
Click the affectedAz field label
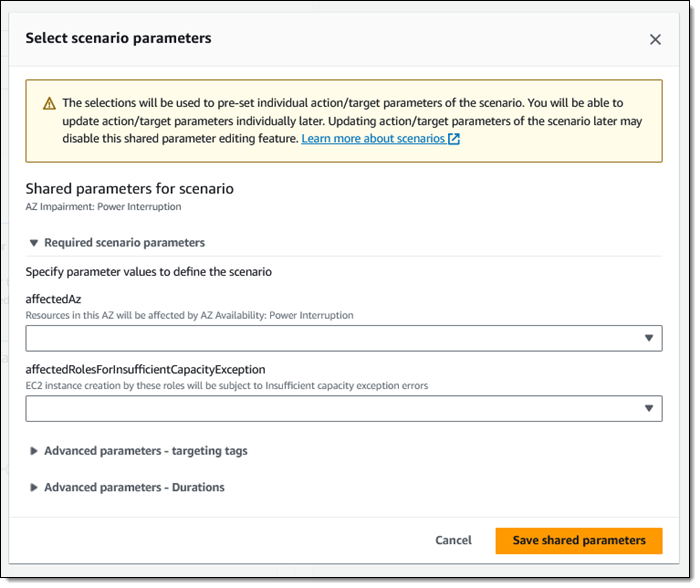tap(53, 299)
